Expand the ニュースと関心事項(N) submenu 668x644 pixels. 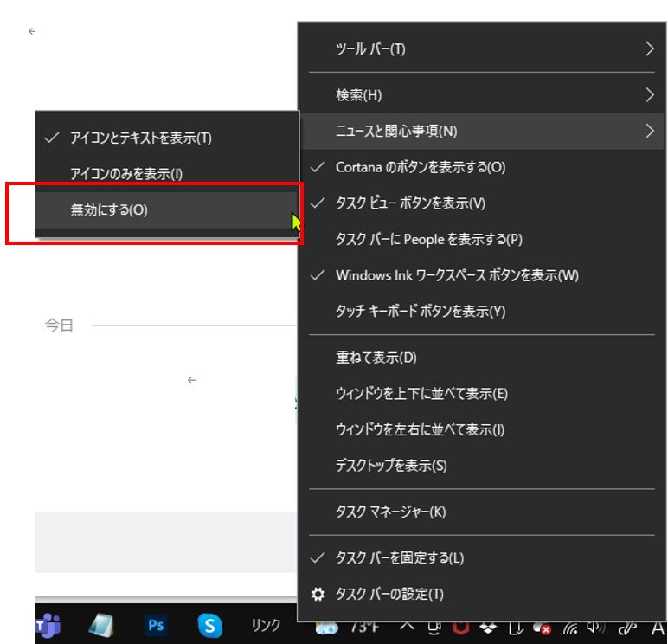coord(481,131)
